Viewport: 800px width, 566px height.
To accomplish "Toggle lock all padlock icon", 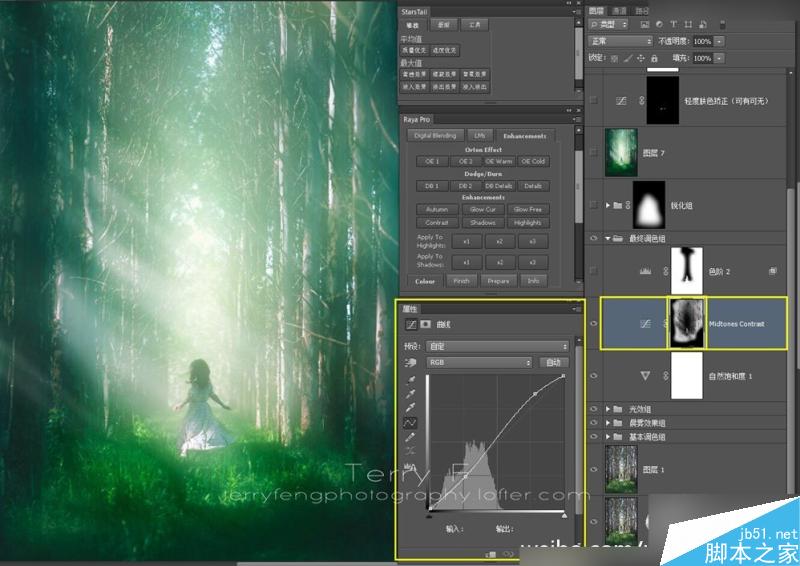I will 654,58.
